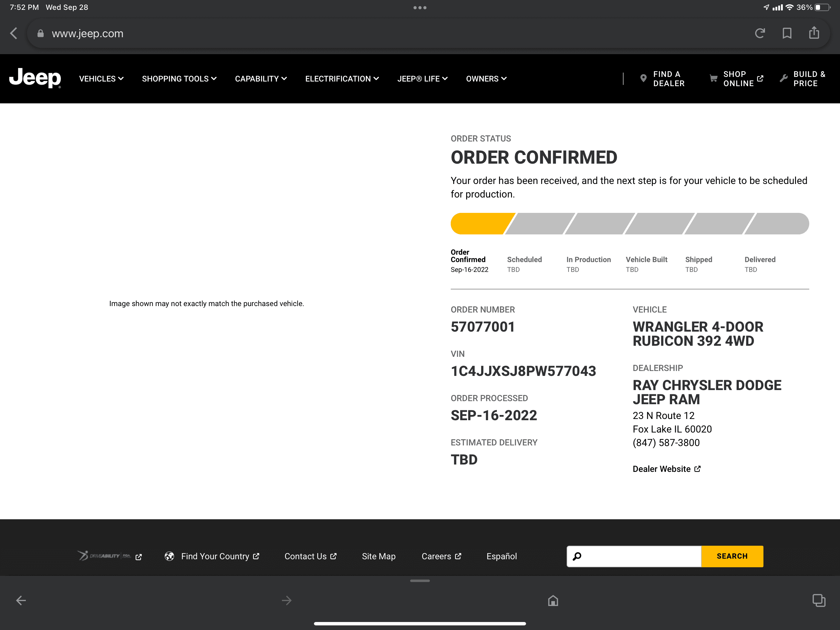The image size is (840, 630).
Task: Click the Jeep logo
Action: (x=35, y=78)
